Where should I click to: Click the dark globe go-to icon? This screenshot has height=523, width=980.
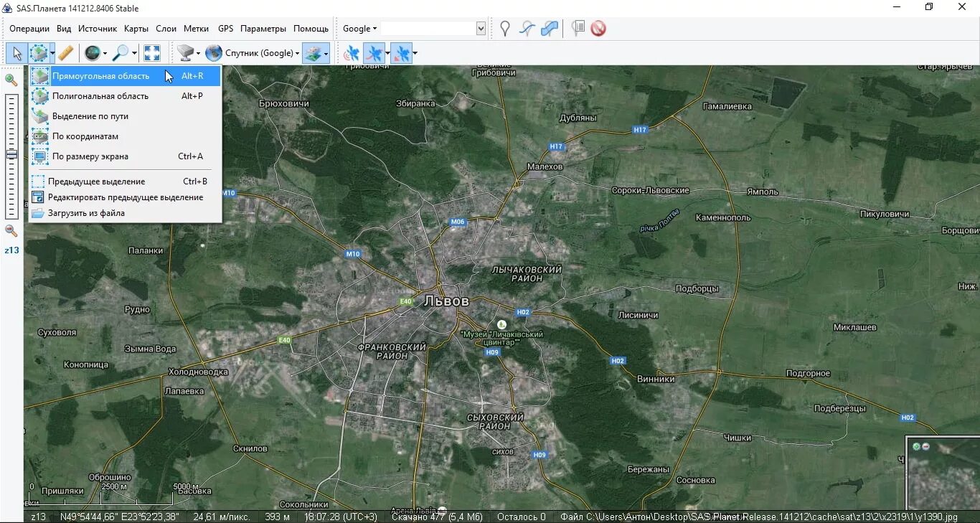pyautogui.click(x=92, y=53)
